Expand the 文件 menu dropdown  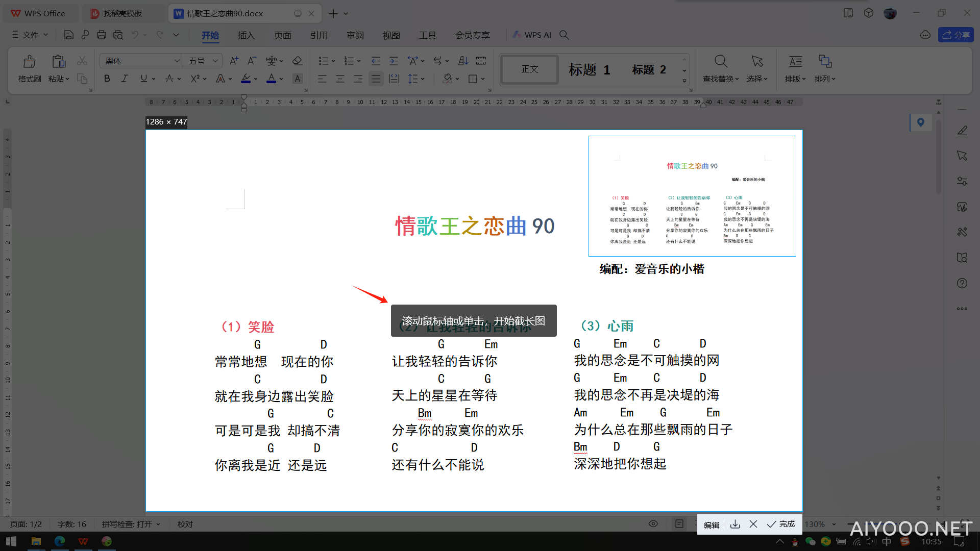[x=31, y=35]
